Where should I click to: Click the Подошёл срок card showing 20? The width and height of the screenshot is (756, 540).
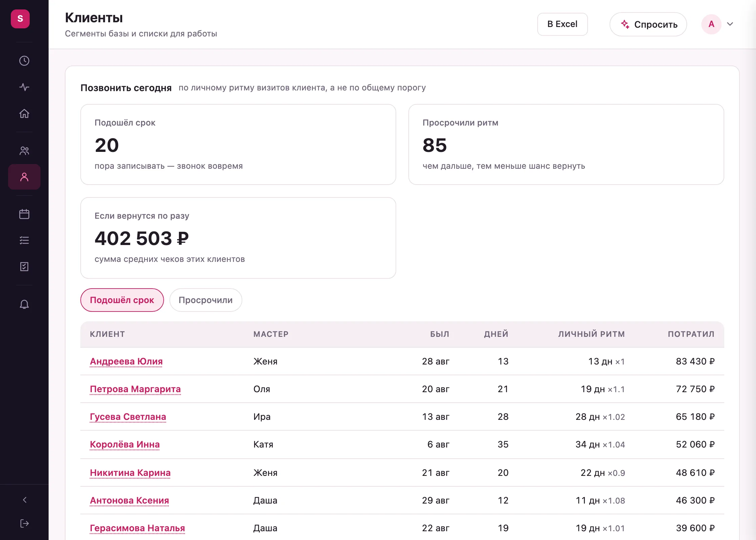click(x=238, y=144)
